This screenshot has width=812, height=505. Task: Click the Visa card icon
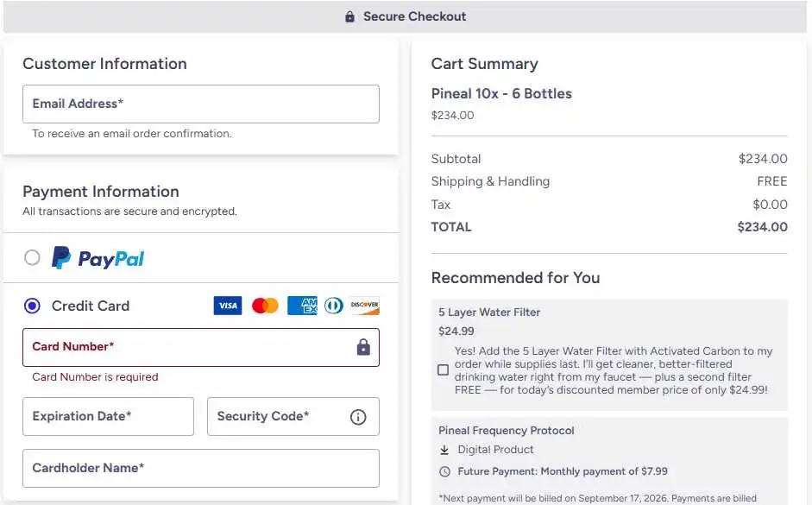228,306
